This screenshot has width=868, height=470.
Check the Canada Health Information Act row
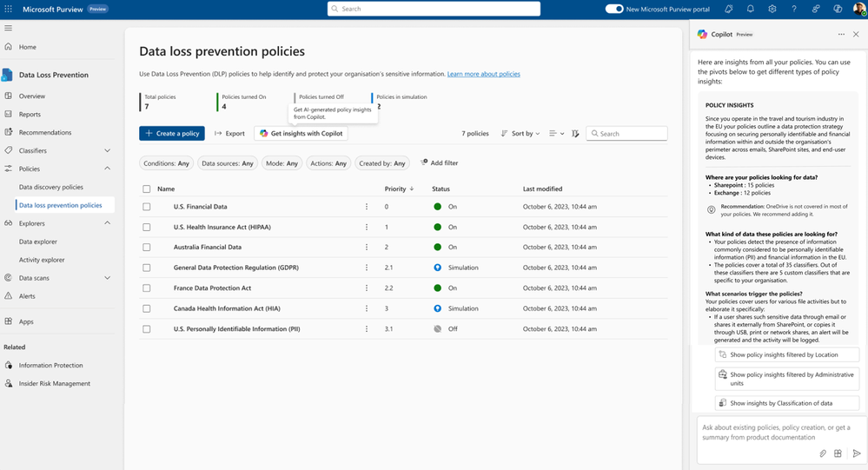[x=147, y=308]
